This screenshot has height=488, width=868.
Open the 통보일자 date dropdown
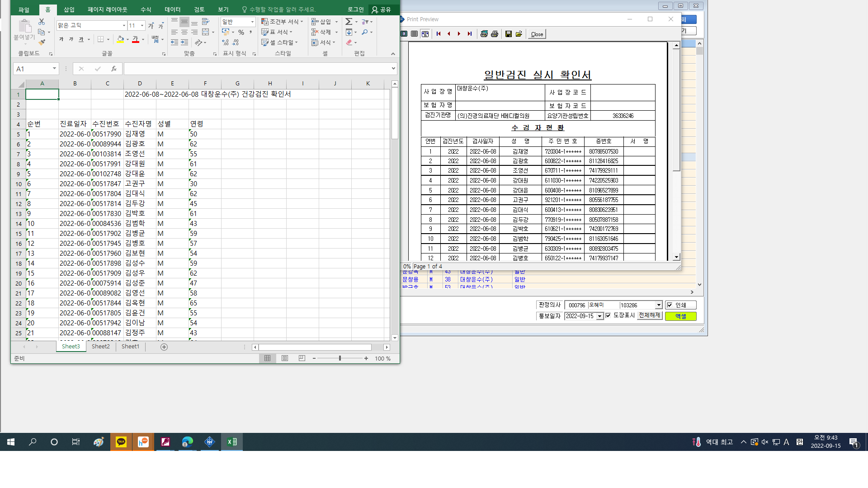click(600, 316)
